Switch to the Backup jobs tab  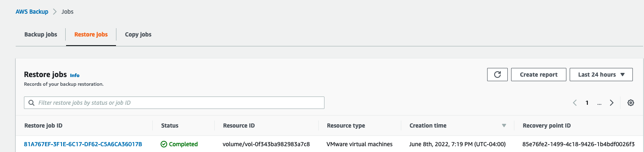coord(40,34)
